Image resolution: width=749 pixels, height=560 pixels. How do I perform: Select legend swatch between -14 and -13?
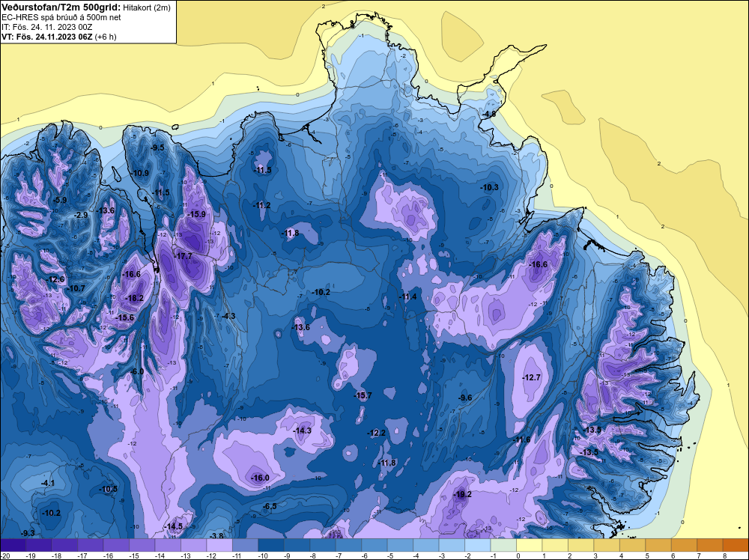click(168, 545)
